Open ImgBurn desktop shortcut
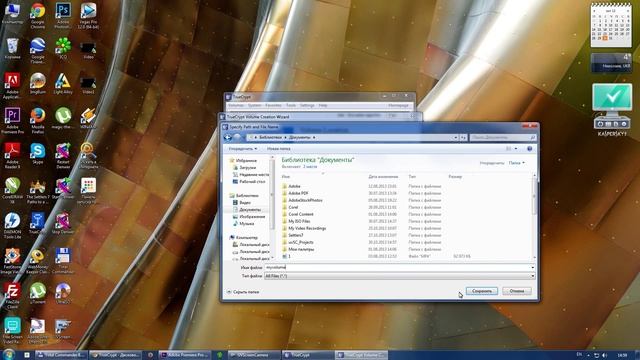The height and width of the screenshot is (360, 640). (x=38, y=83)
